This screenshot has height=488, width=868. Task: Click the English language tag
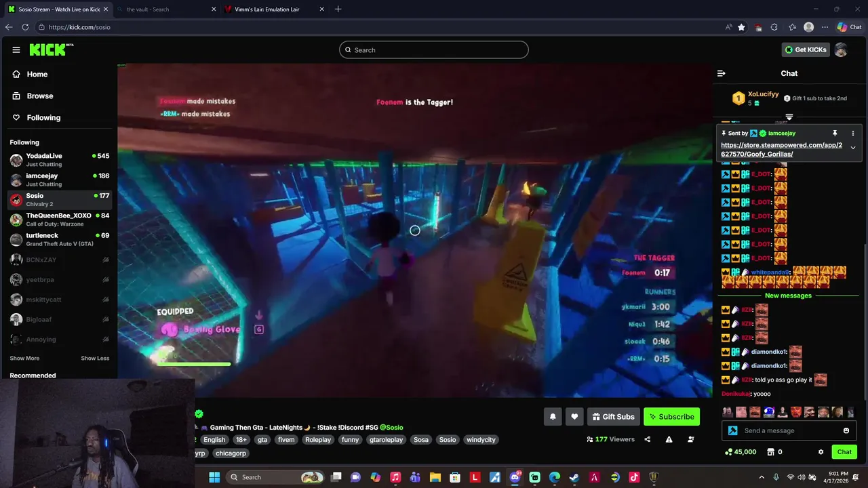tap(214, 440)
